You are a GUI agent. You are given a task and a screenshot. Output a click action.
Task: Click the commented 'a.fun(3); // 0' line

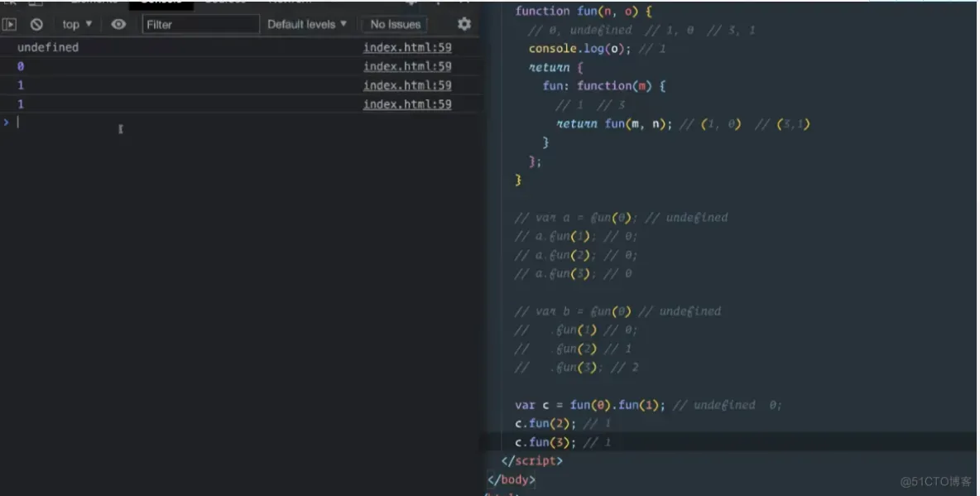coord(573,274)
